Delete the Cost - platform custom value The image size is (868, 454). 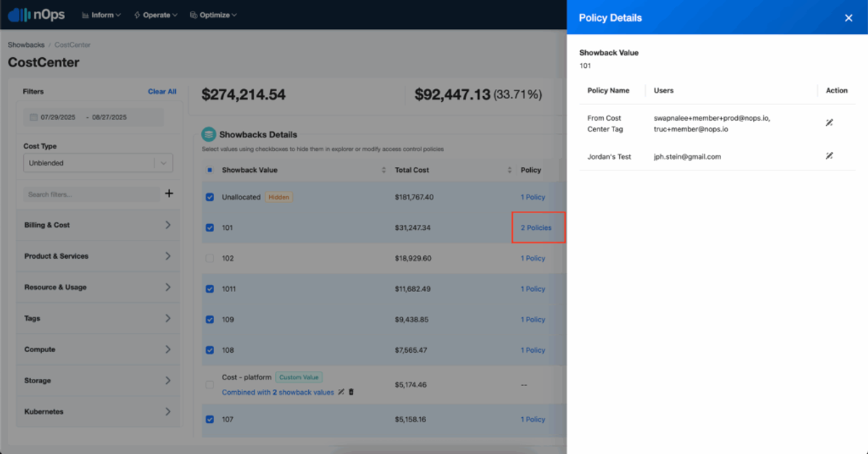pyautogui.click(x=352, y=392)
